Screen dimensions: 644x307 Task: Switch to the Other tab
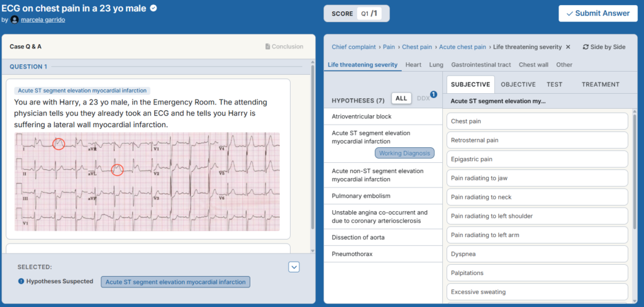(564, 65)
